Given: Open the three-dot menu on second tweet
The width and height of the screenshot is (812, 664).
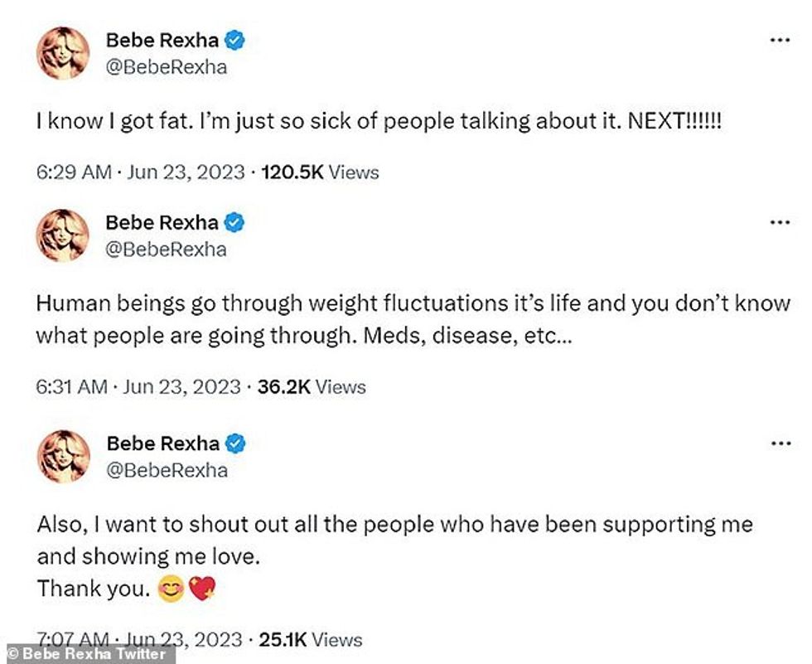Looking at the screenshot, I should pyautogui.click(x=780, y=222).
